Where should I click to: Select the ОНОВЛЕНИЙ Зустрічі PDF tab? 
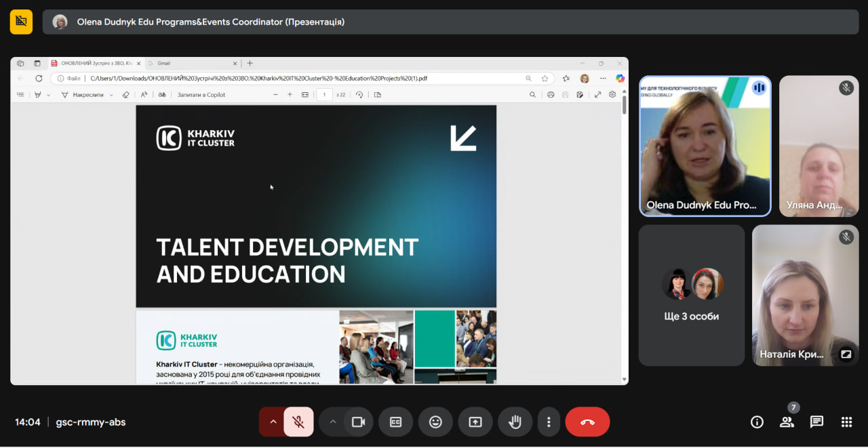pos(96,63)
